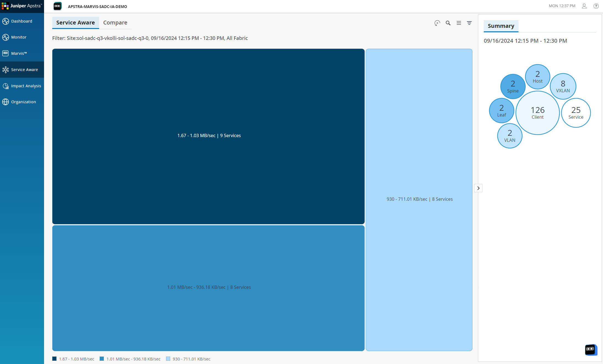
Task: Open the Marvis chatbot icon bottom-right
Action: (x=591, y=350)
